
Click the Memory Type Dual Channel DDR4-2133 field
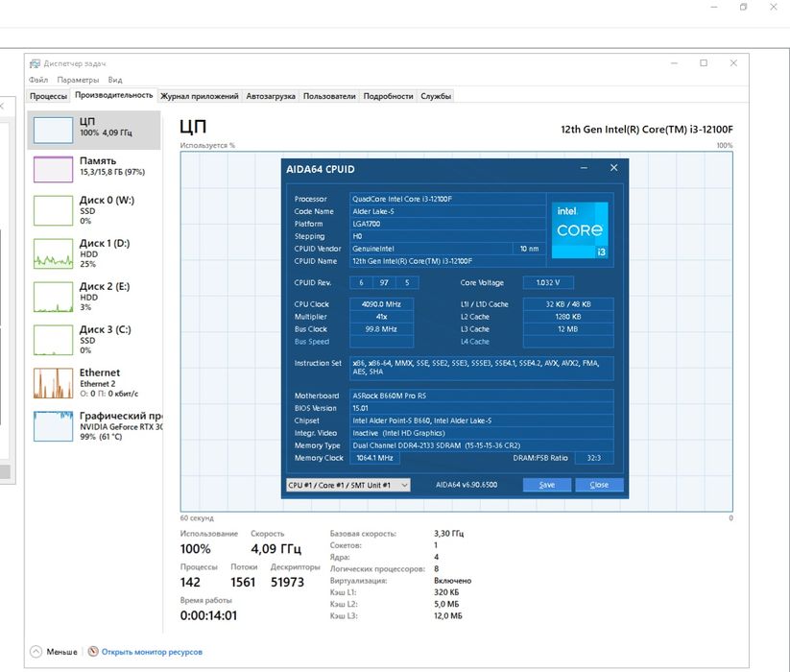pyautogui.click(x=482, y=445)
